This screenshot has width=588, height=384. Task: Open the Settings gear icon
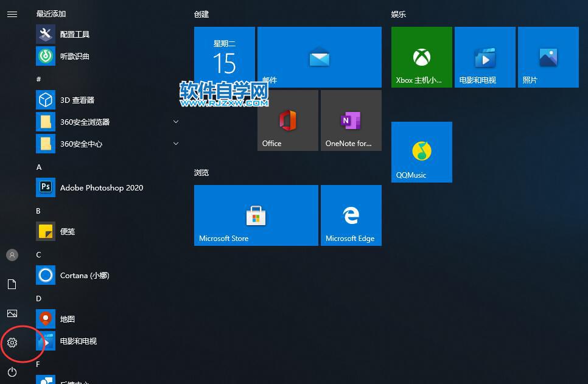[12, 343]
